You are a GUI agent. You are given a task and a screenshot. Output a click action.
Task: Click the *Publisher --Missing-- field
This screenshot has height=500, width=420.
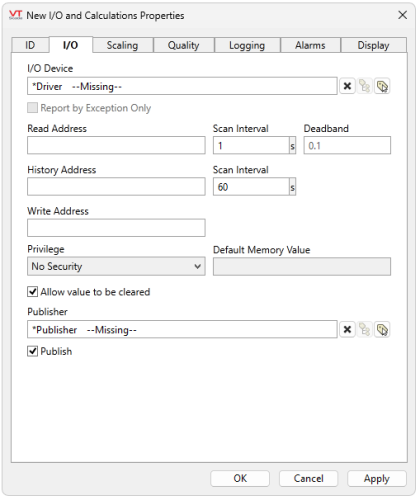click(182, 329)
